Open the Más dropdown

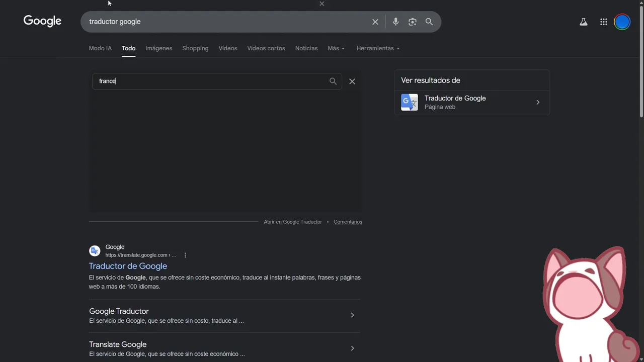336,48
